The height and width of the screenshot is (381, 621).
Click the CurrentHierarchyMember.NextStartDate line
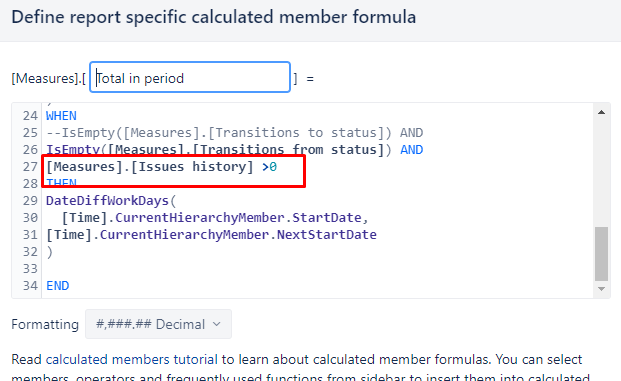[x=211, y=235]
